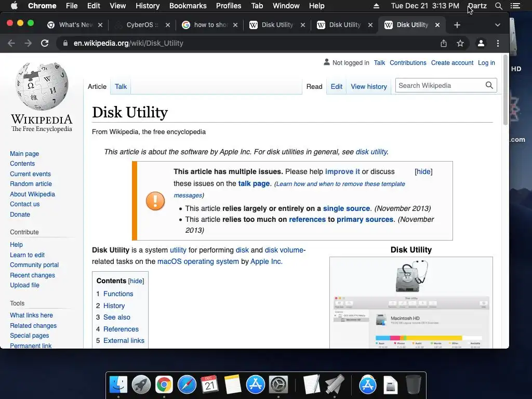532x399 pixels.
Task: Click the padlock site info icon
Action: (x=65, y=44)
